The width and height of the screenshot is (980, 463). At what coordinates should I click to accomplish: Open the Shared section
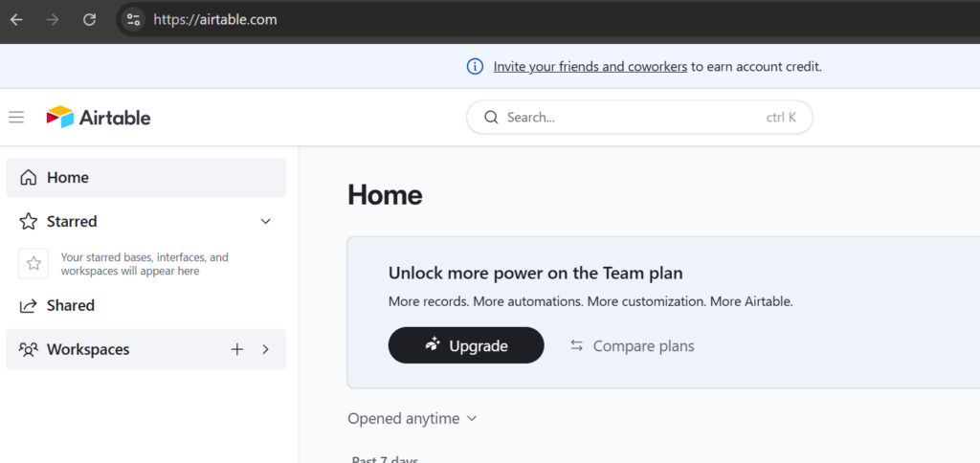coord(70,305)
